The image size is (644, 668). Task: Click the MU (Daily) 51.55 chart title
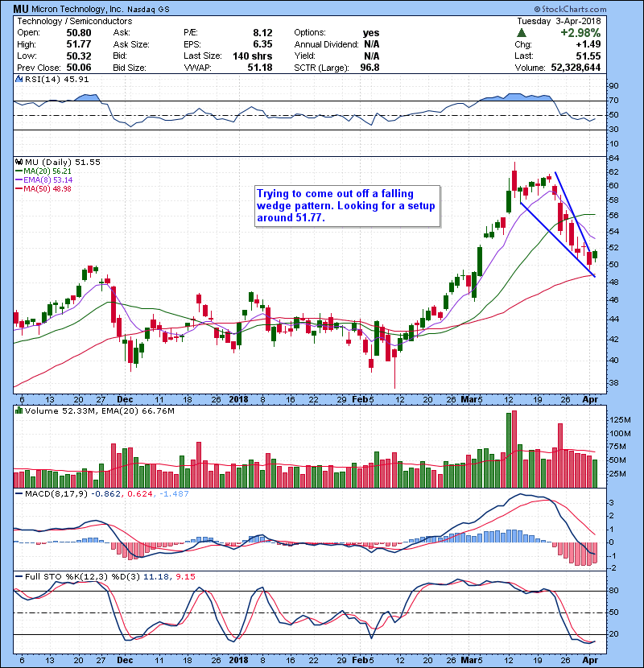point(63,163)
